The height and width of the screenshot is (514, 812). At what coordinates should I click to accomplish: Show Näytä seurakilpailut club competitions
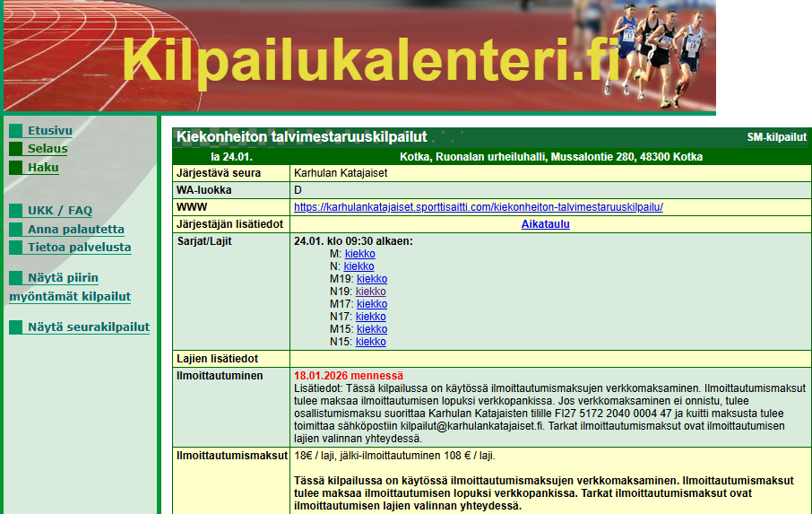pyautogui.click(x=88, y=327)
